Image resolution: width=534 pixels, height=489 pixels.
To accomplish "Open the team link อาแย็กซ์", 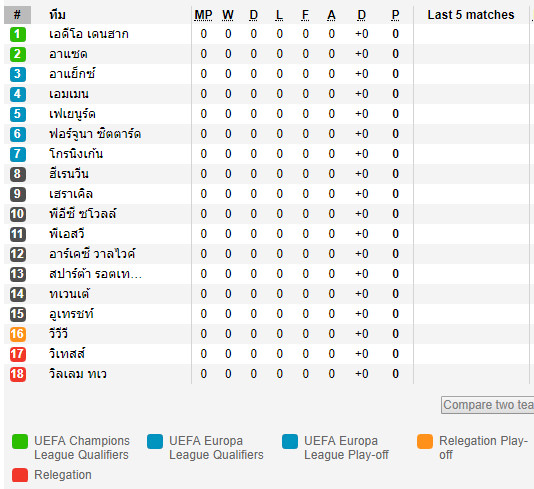I will pos(72,74).
